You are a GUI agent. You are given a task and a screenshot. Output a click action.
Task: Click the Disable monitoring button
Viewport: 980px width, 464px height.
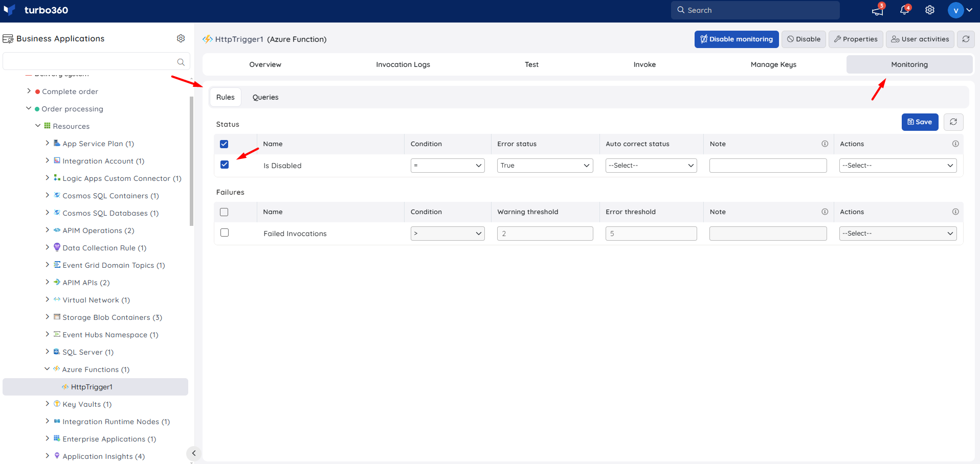pos(737,39)
